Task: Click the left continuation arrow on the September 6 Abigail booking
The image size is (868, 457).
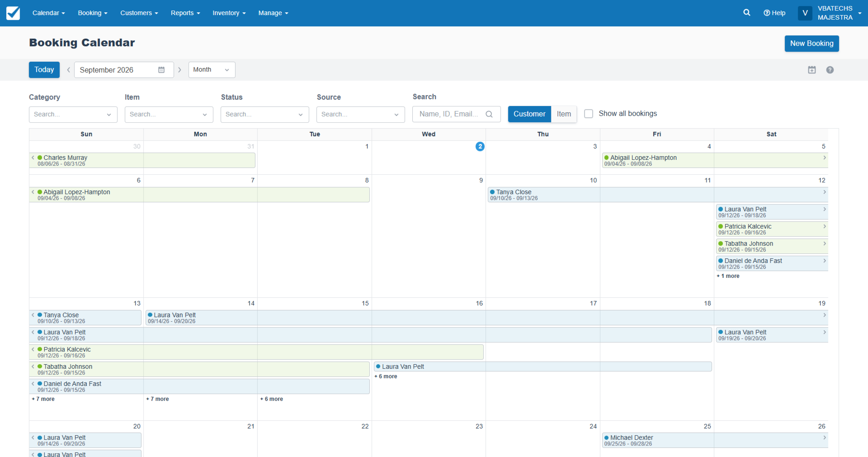Action: coord(33,192)
